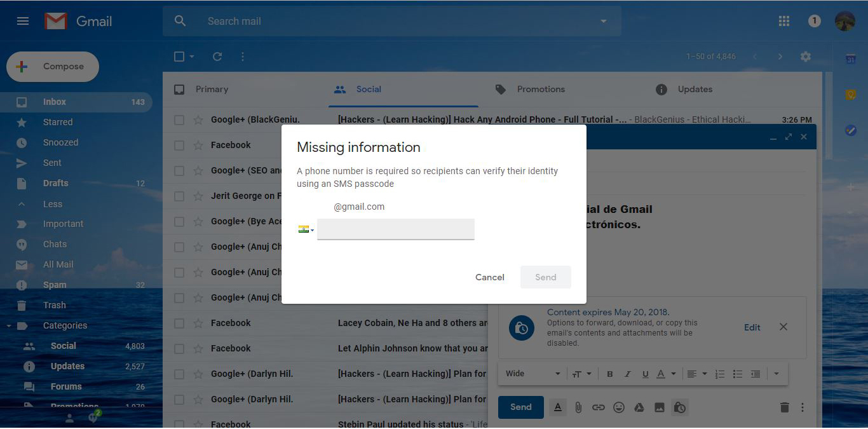The width and height of the screenshot is (868, 429).
Task: Open the Wide font dropdown
Action: coord(533,374)
